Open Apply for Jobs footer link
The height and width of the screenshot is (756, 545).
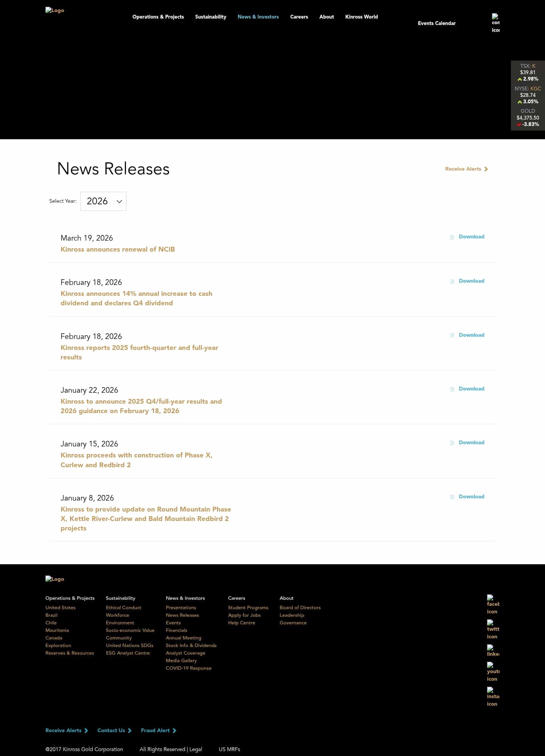coord(244,615)
